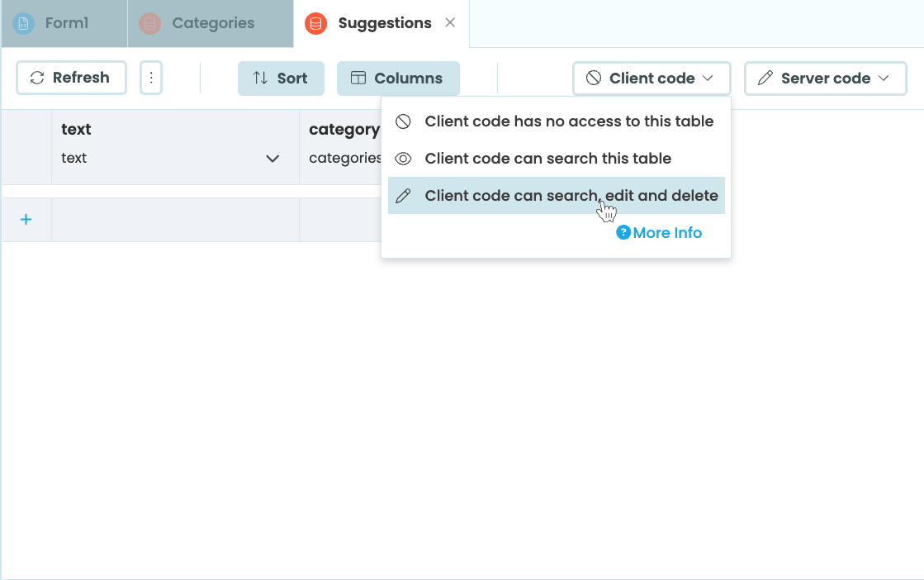Switch to the Form1 tab

pyautogui.click(x=64, y=22)
